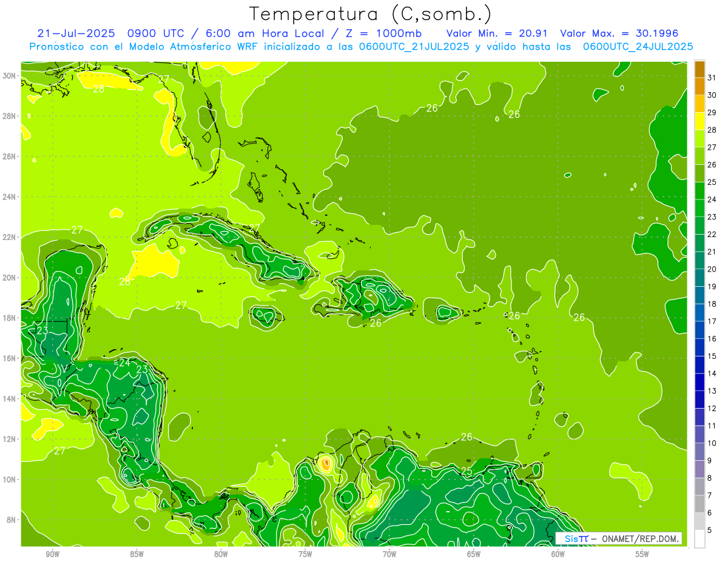Click the legend value 29
Screen dimensions: 728x562
pos(712,113)
